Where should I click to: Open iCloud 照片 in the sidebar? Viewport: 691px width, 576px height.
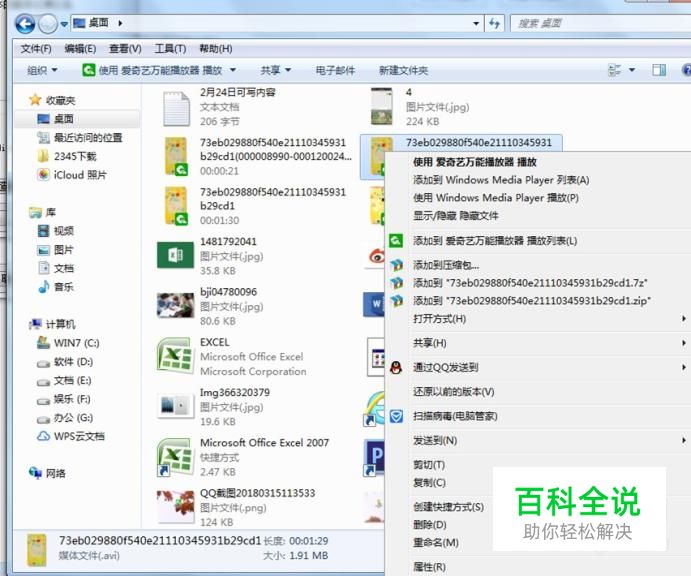[x=72, y=175]
